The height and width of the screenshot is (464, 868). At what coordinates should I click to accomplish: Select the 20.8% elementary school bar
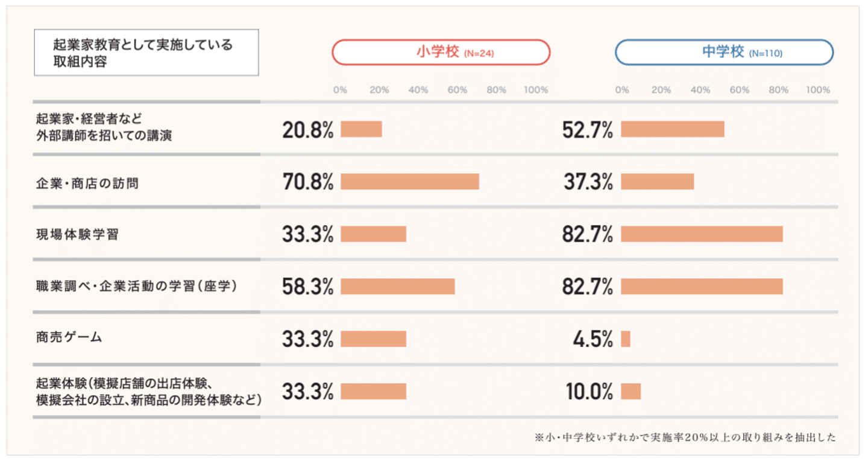[x=362, y=129]
